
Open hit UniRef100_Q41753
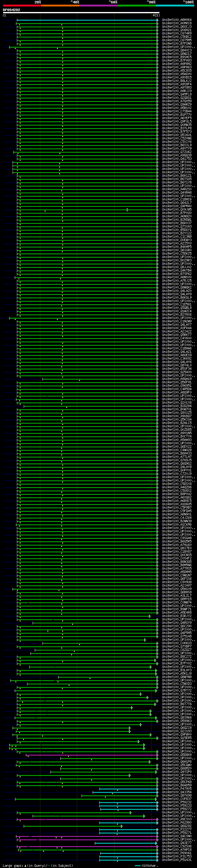177,159
